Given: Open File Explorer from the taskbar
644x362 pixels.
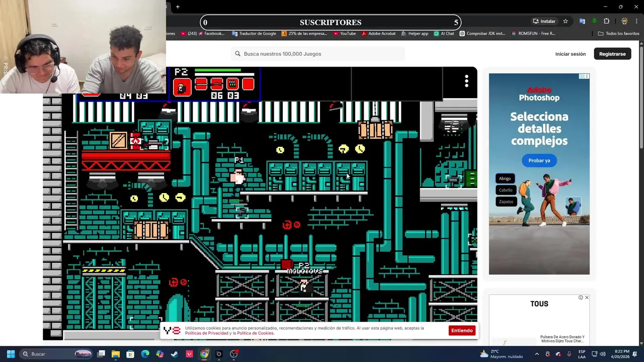Looking at the screenshot, I should (116, 354).
